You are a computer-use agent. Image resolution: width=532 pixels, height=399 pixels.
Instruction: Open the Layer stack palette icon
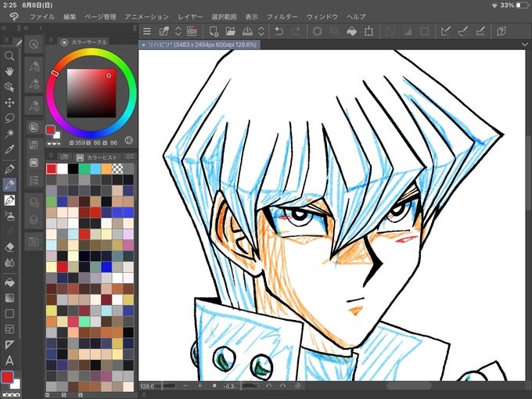pos(34,220)
